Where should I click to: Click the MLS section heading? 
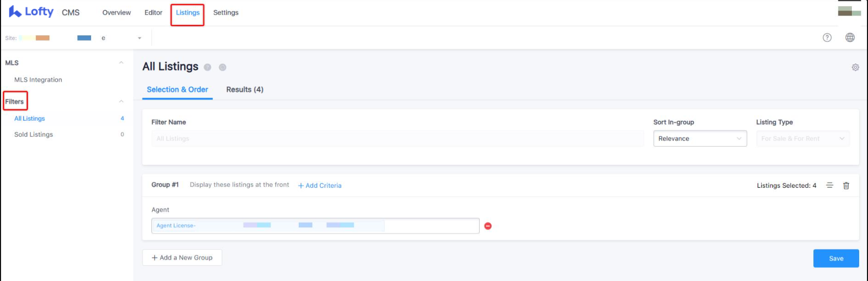(x=12, y=62)
